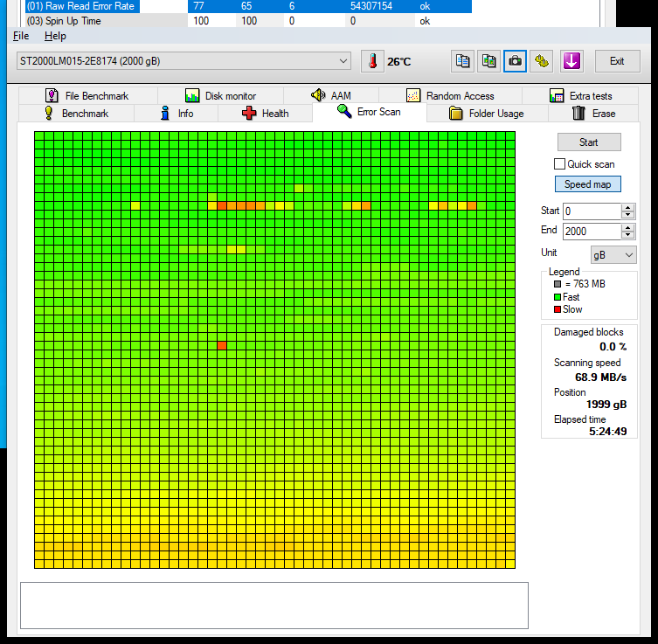Screen dimensions: 658x644
Task: Open the Info tab
Action: click(177, 114)
